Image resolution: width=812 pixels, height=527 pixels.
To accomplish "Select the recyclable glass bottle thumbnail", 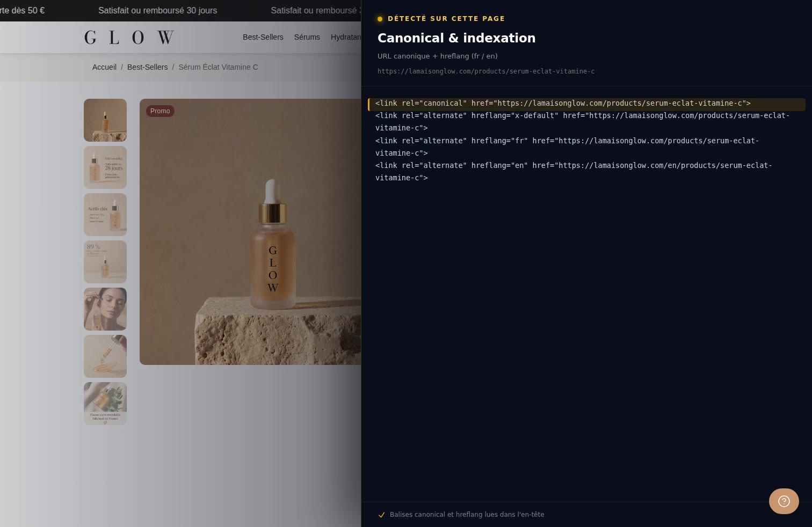I will point(105,404).
